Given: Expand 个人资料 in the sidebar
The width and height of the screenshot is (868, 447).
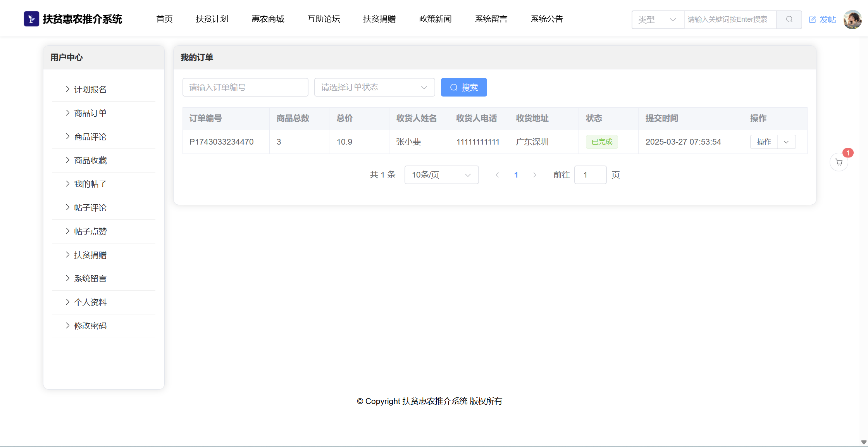Looking at the screenshot, I should pos(90,302).
